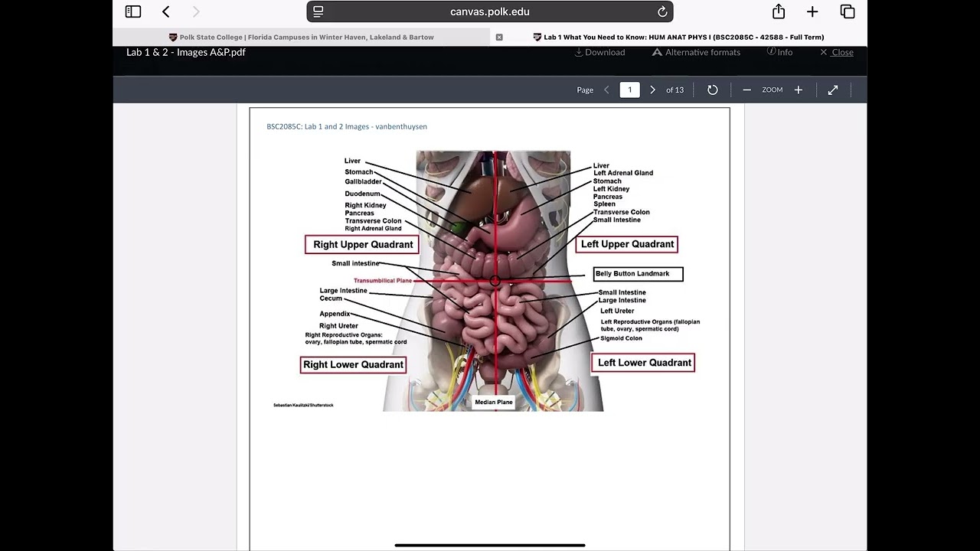Zoom out of the PDF
This screenshot has height=551, width=980.
(746, 90)
